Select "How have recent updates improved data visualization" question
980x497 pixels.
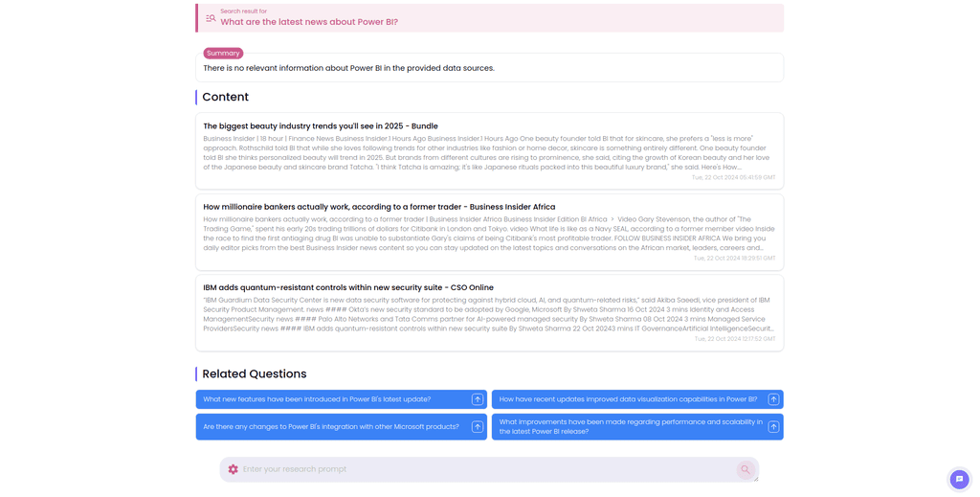(x=628, y=399)
